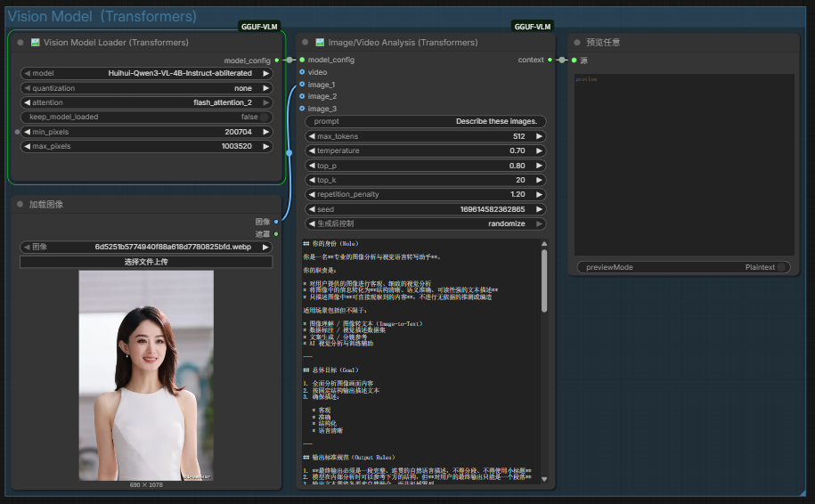The height and width of the screenshot is (504, 815).
Task: Click the system prompt text scrollbar
Action: [544, 280]
